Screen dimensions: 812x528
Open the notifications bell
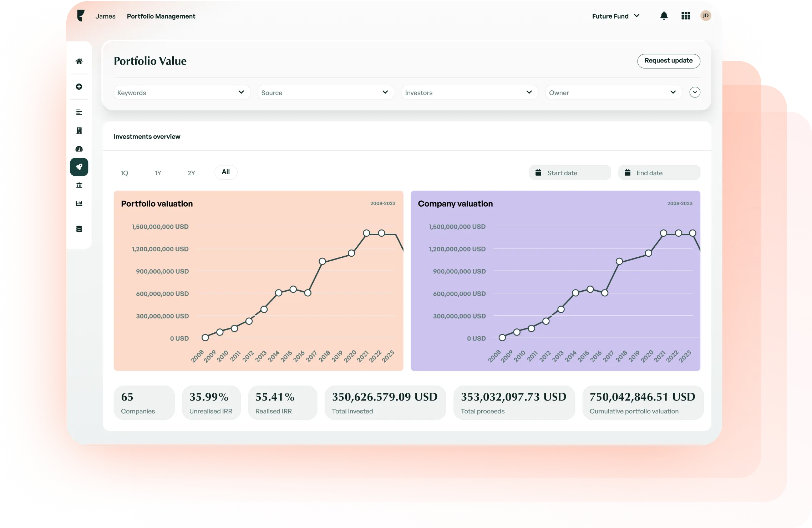(x=664, y=16)
